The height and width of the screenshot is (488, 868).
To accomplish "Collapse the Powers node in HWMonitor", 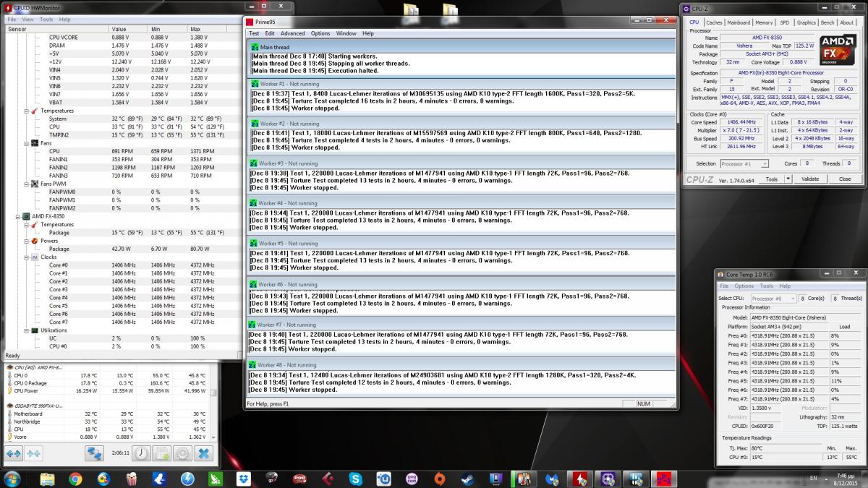I will (x=26, y=241).
